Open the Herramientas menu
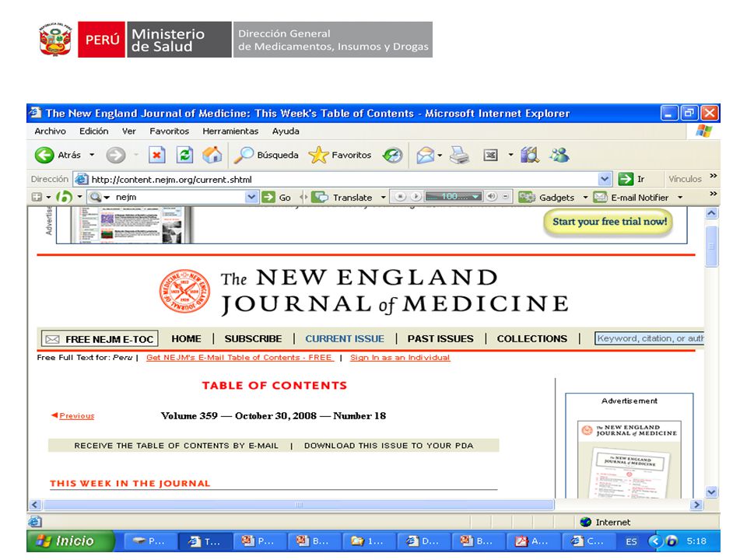This screenshot has height=560, width=747. click(230, 131)
